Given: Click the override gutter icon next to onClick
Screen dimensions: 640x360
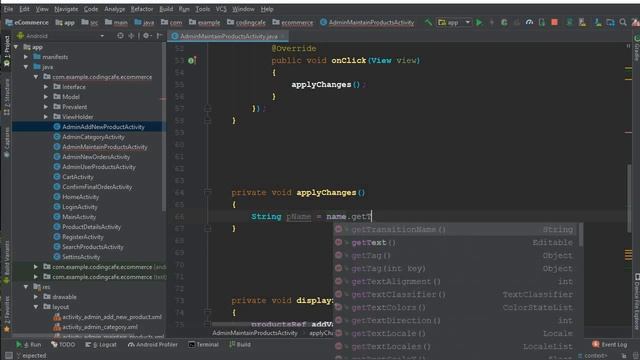Looking at the screenshot, I should [x=191, y=60].
